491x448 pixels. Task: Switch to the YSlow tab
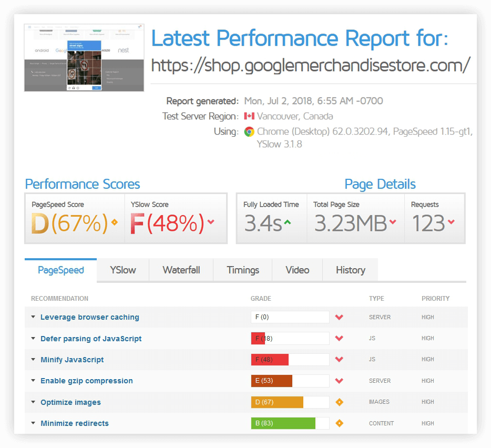coord(123,270)
